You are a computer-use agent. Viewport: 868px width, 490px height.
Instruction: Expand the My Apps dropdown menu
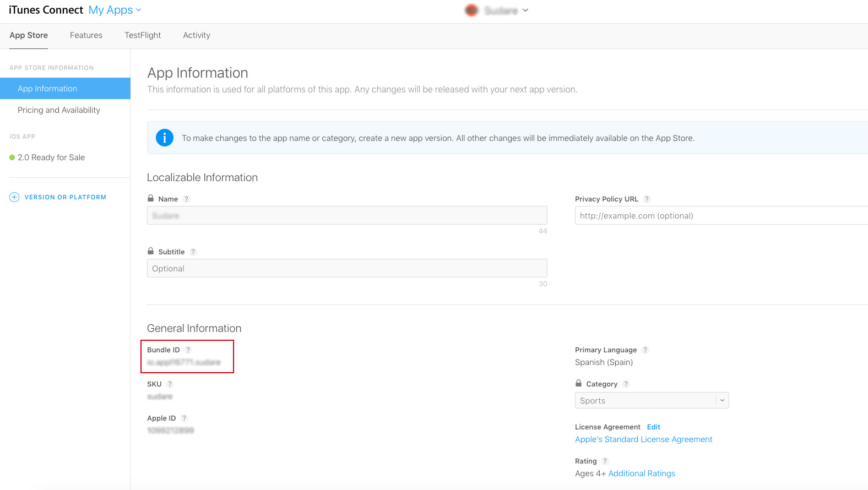click(115, 10)
